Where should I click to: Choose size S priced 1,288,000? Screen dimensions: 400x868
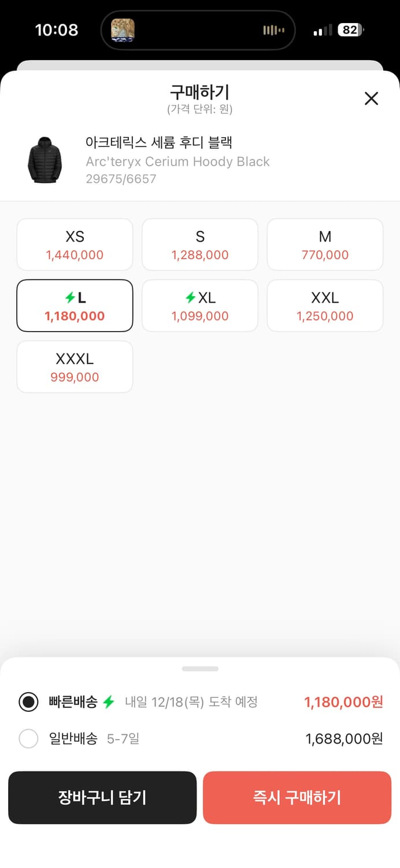(x=200, y=245)
